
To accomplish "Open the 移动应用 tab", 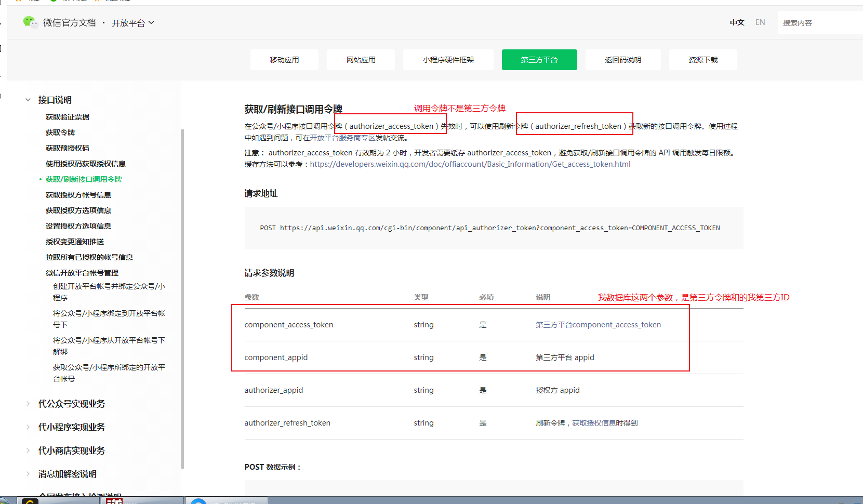I will (284, 60).
